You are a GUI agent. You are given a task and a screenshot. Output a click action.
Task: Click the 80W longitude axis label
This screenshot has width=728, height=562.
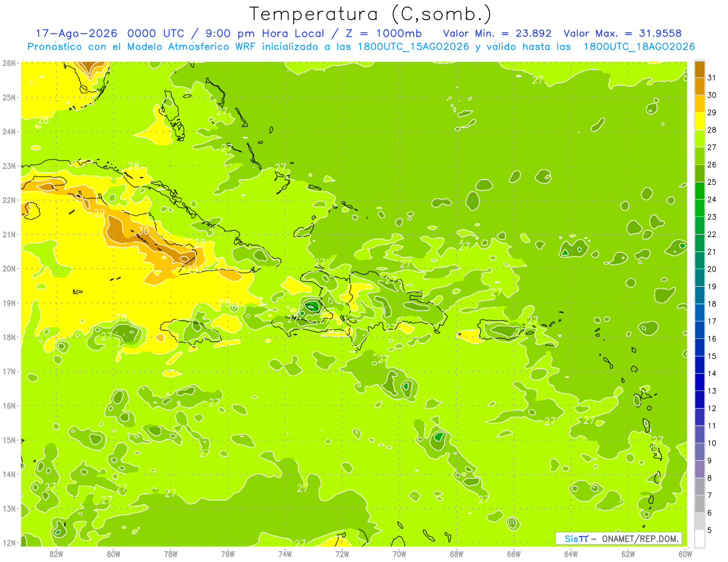(x=113, y=554)
